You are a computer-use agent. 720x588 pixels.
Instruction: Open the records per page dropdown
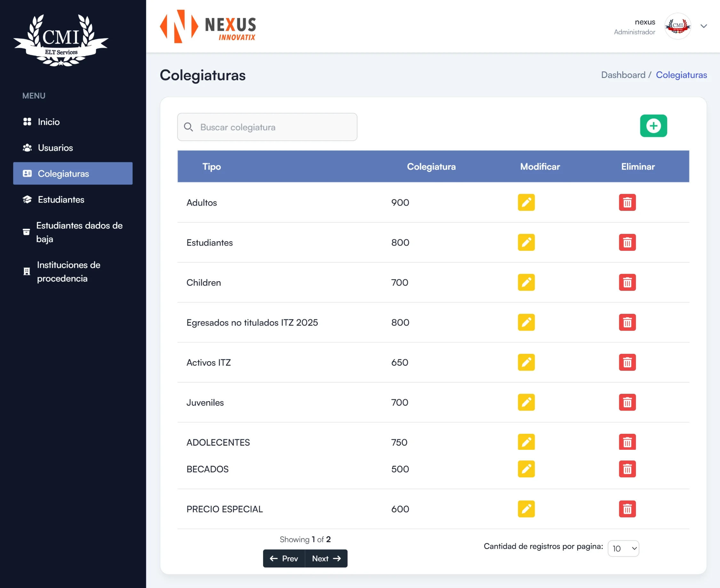pyautogui.click(x=623, y=548)
